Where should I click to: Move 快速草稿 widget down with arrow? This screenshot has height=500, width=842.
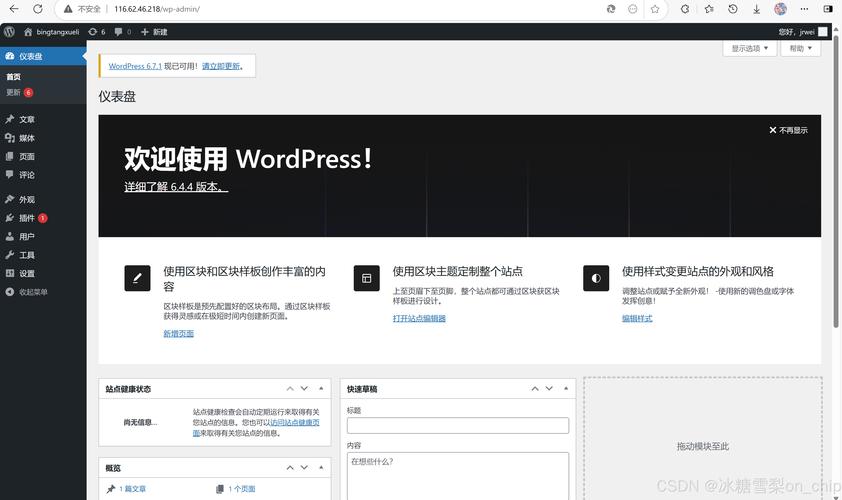(x=549, y=388)
